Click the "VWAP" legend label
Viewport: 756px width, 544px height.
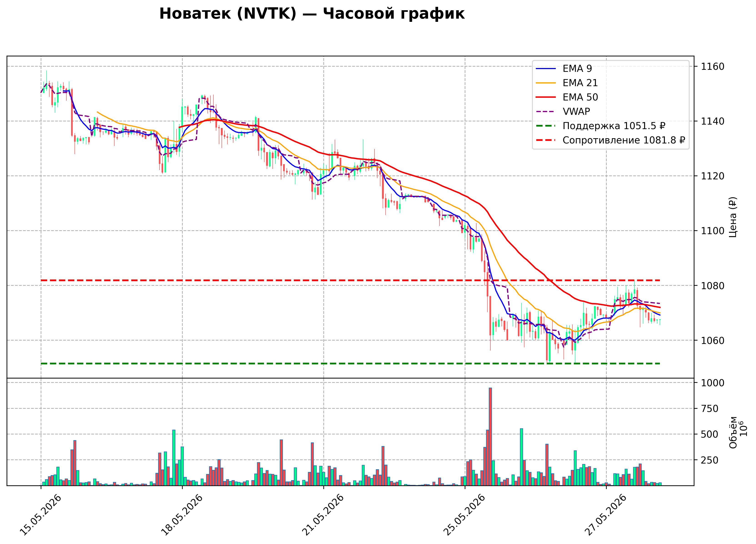pyautogui.click(x=576, y=111)
